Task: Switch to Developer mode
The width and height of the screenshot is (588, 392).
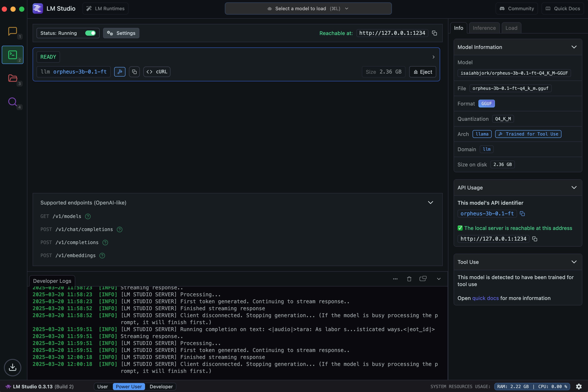Action: [x=161, y=387]
